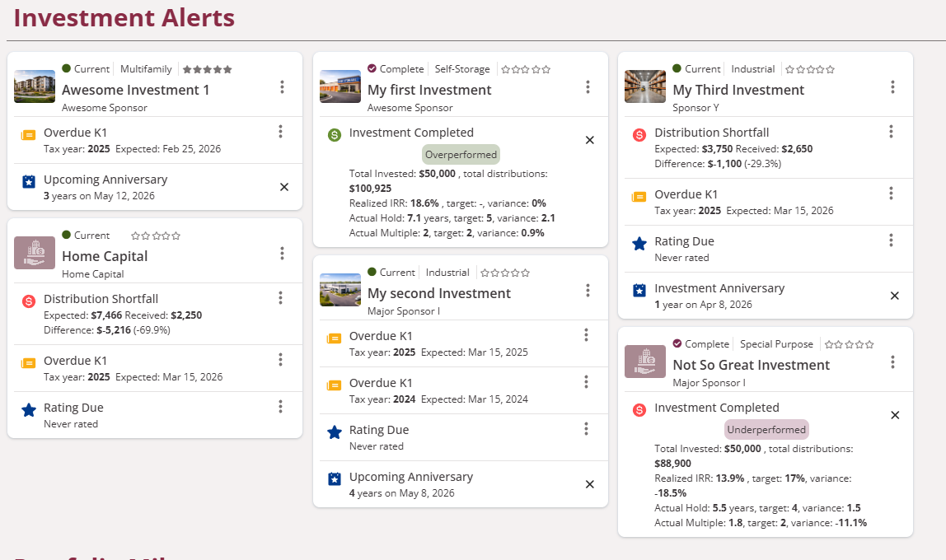
Task: Open the Not So Great Investment options menu
Action: (x=893, y=362)
